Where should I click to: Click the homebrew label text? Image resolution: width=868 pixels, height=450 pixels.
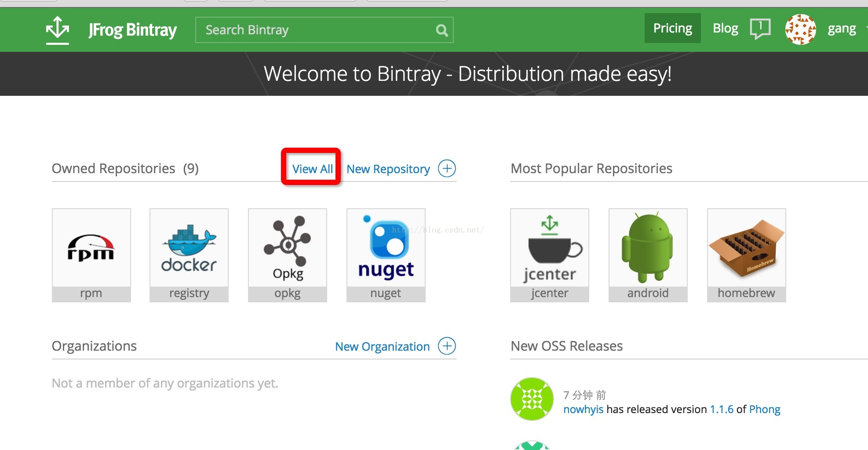pos(746,293)
